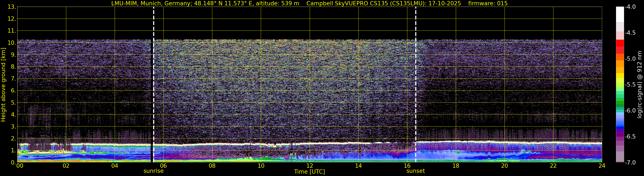644x176 pixels.
Task: Click the Time [UTC] axis label
Action: pyautogui.click(x=310, y=172)
